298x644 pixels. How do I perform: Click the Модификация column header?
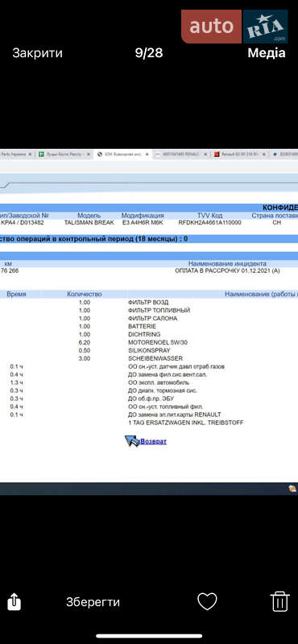(x=143, y=215)
